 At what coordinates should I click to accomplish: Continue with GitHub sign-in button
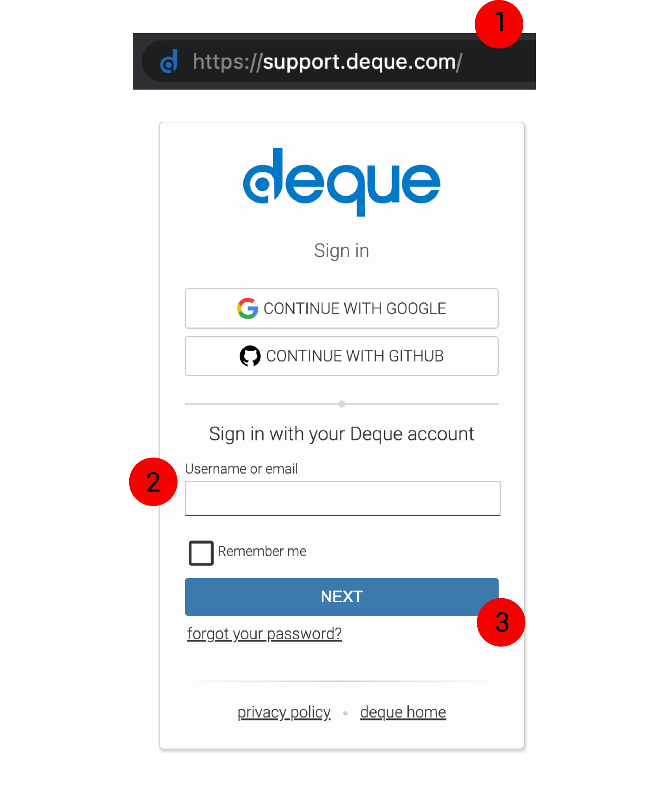(342, 356)
